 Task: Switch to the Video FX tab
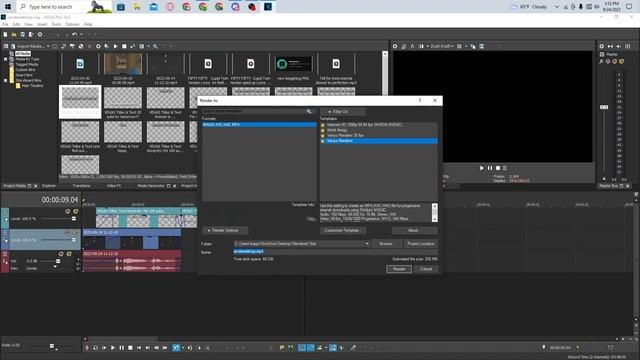pos(114,186)
